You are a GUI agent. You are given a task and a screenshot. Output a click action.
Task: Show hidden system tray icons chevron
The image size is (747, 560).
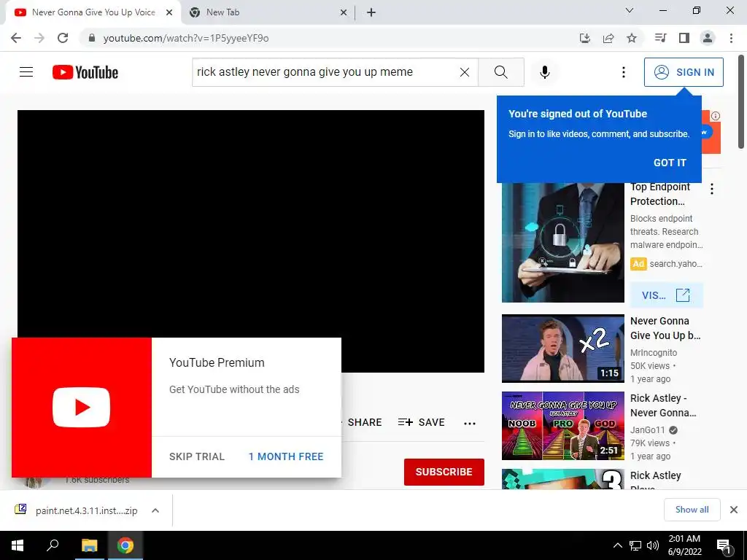tap(617, 545)
